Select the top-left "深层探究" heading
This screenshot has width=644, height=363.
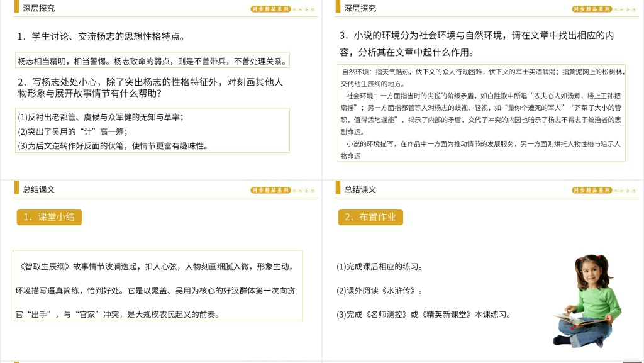39,8
